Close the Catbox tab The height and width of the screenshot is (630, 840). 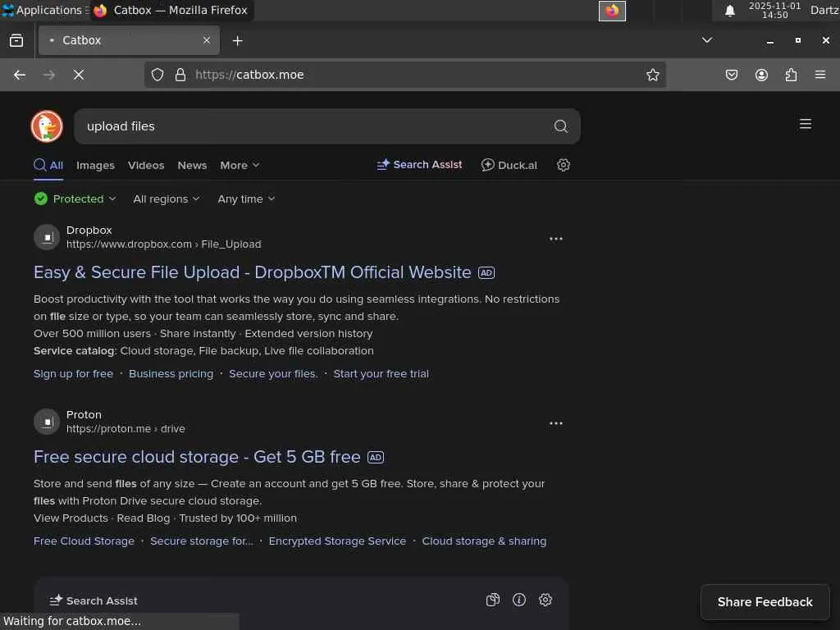207,40
